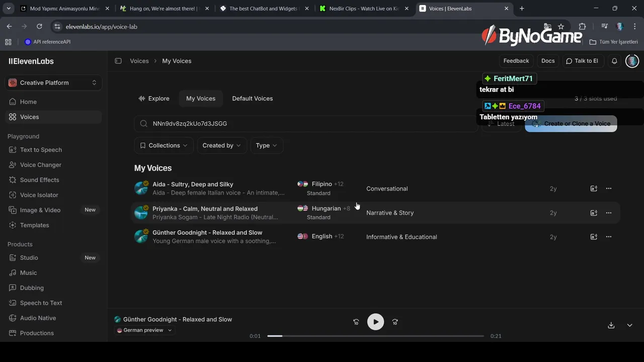Click Conversational category of Aida
The width and height of the screenshot is (644, 362).
coord(387,189)
